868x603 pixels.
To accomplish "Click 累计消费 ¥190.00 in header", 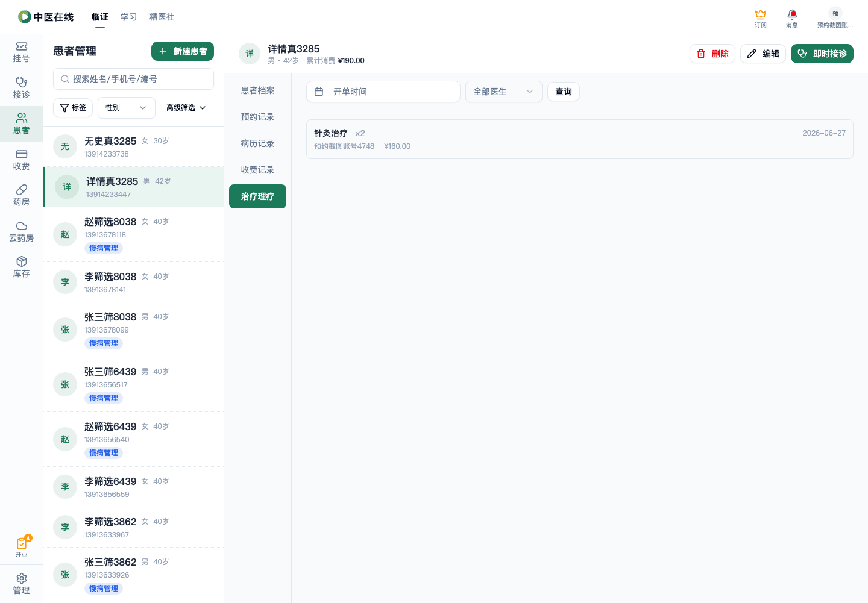I will 336,61.
